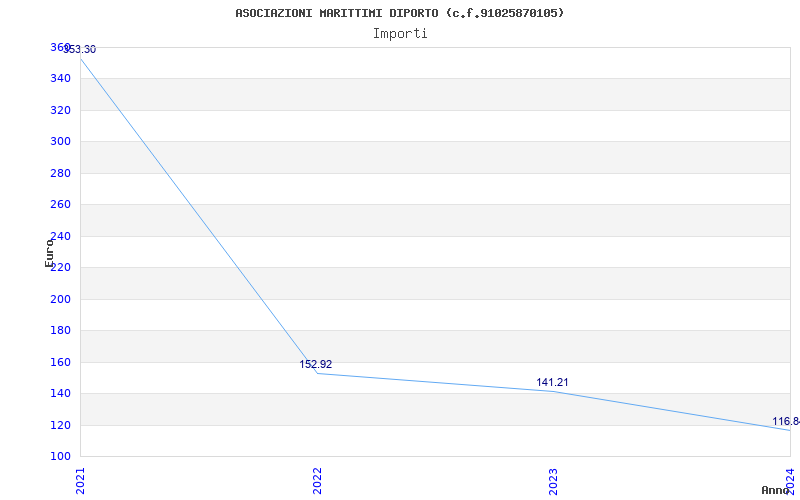800x500 pixels.
Task: Click the 2024 x-axis year label
Action: coord(790,480)
